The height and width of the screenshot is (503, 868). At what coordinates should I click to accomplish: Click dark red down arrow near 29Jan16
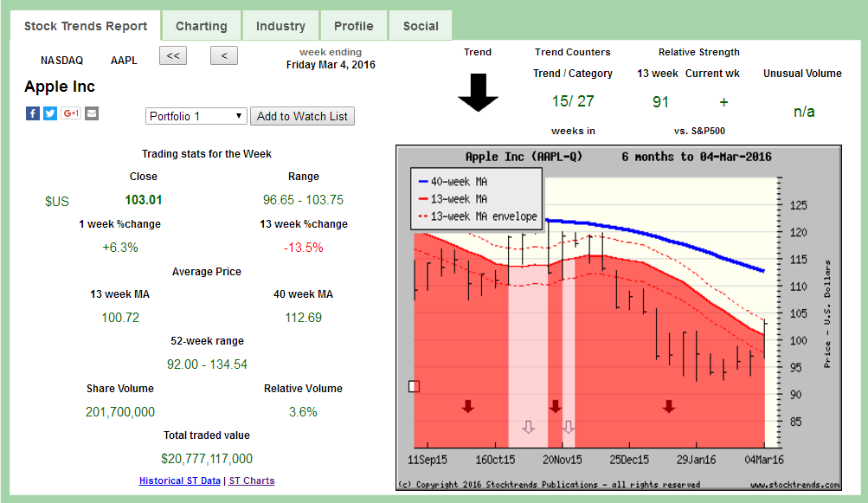pyautogui.click(x=669, y=407)
